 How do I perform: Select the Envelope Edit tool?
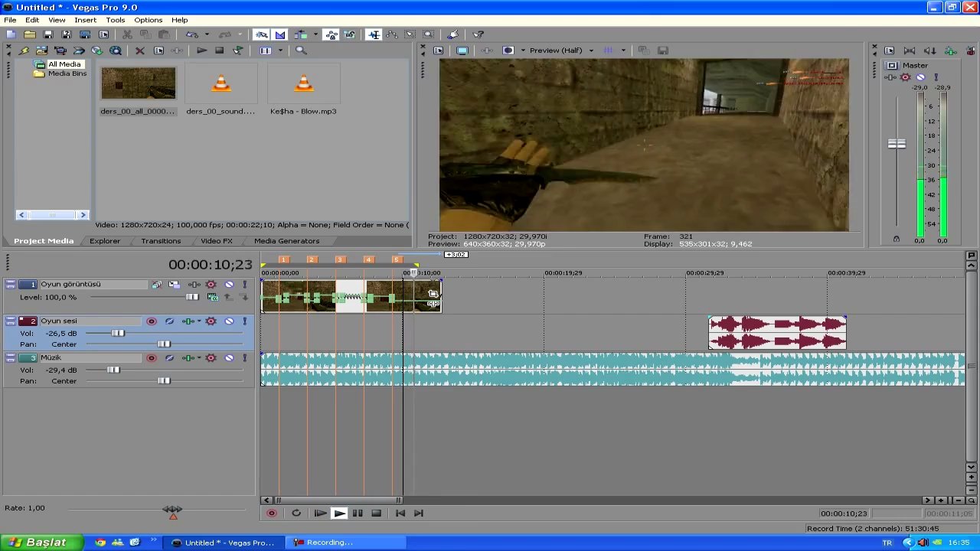[x=392, y=34]
